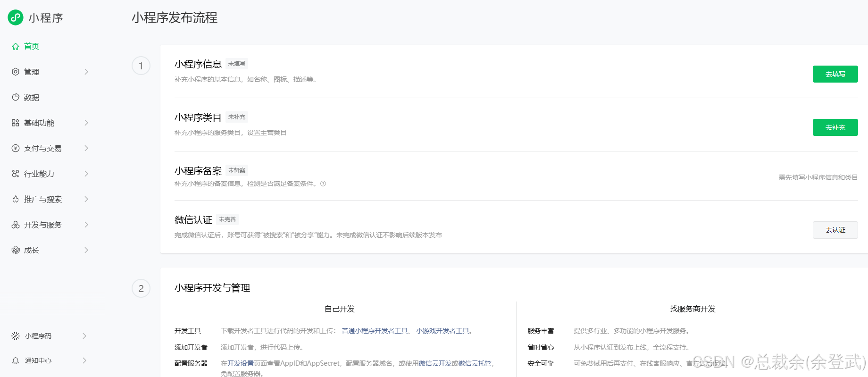Click the 开发工具 row label

(188, 331)
